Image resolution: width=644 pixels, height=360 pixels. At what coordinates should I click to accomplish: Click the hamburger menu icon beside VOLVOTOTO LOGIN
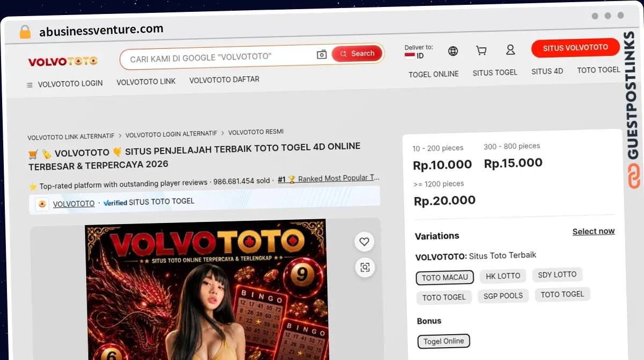click(30, 85)
